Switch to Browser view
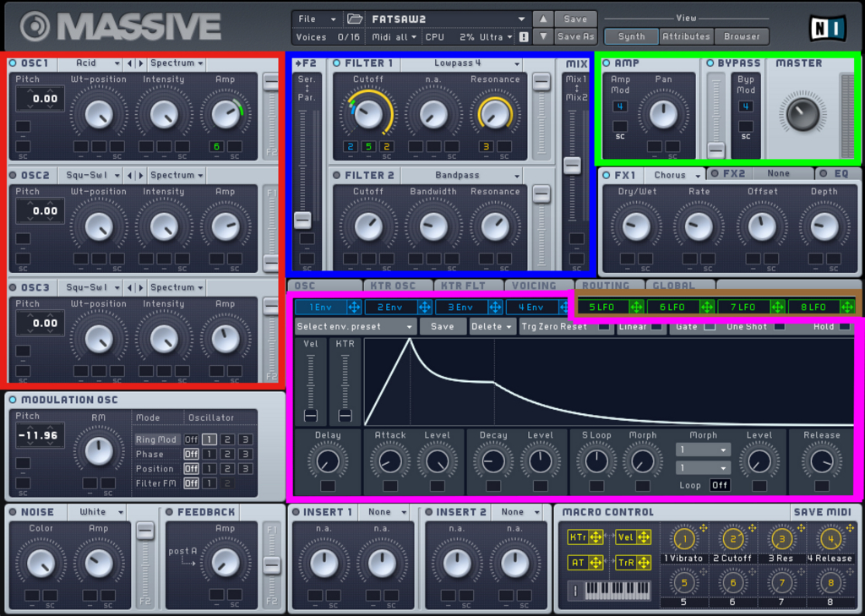The width and height of the screenshot is (865, 616). tap(742, 36)
